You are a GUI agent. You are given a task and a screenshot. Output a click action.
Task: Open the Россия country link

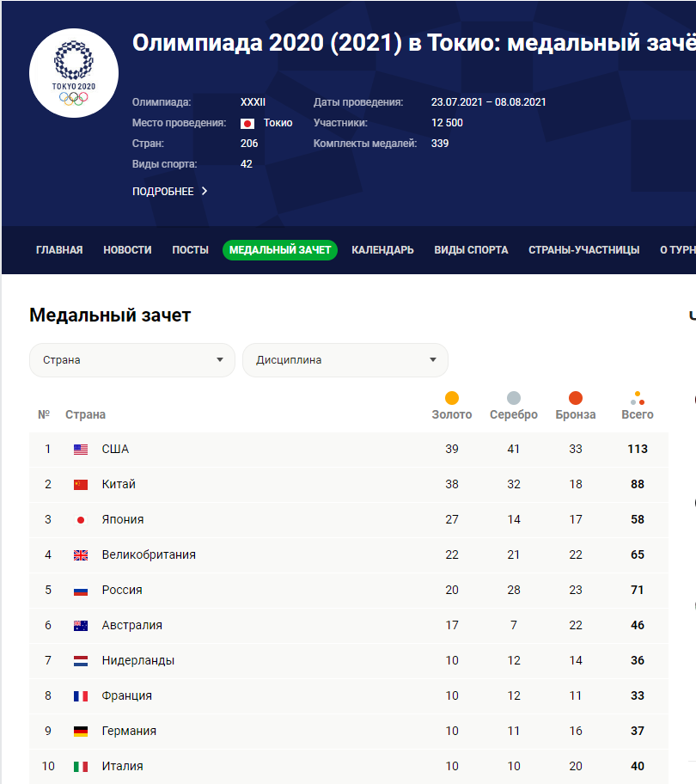pyautogui.click(x=122, y=591)
